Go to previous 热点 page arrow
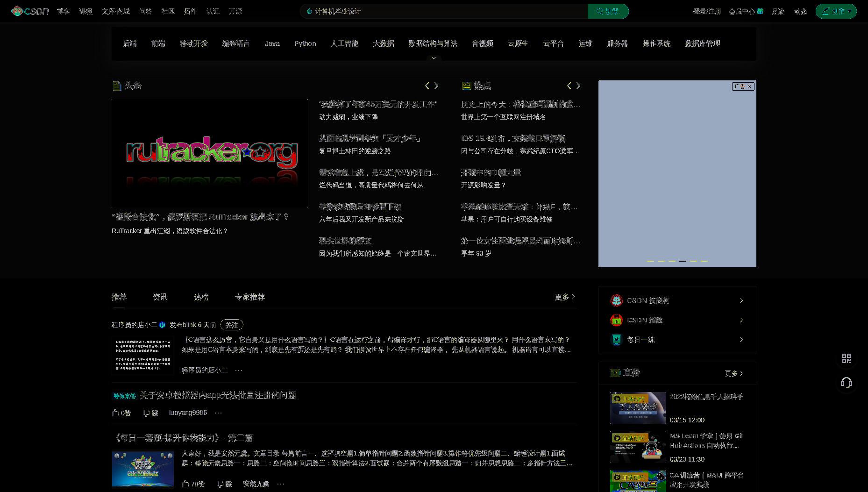The height and width of the screenshot is (492, 868). pyautogui.click(x=569, y=86)
